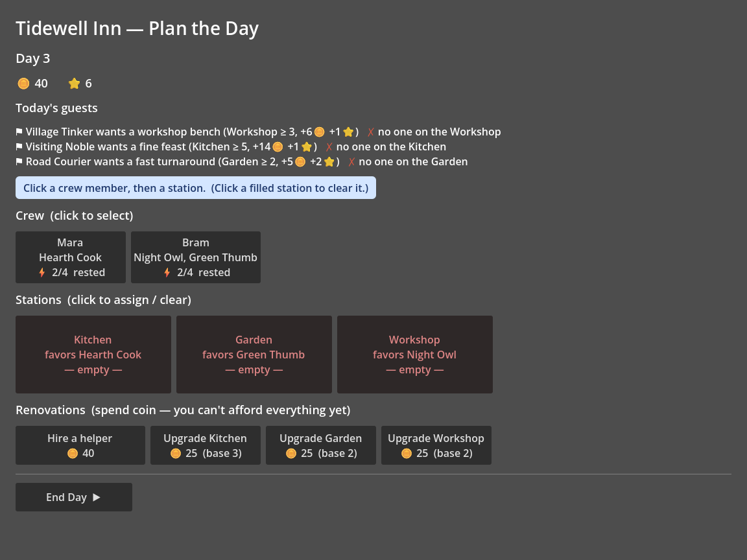Assign to the empty Workshop station
The image size is (747, 560).
(415, 355)
